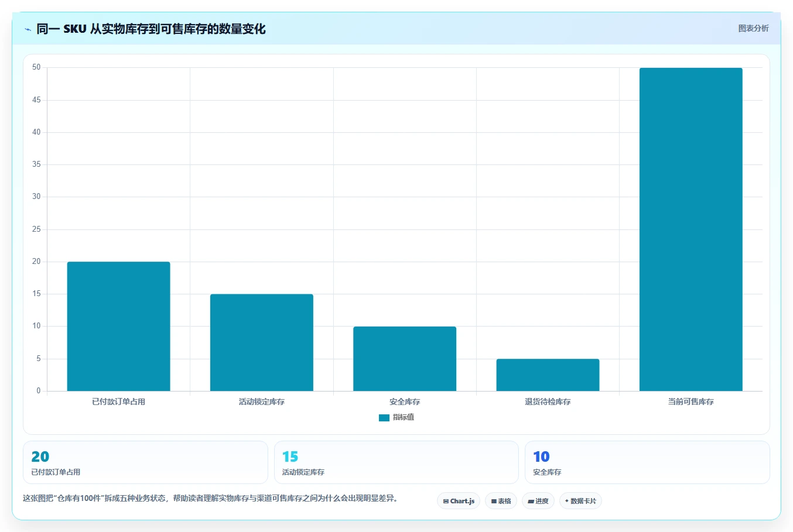Select the Chart.js tag chip
Viewport: 793px width, 532px height.
point(459,501)
